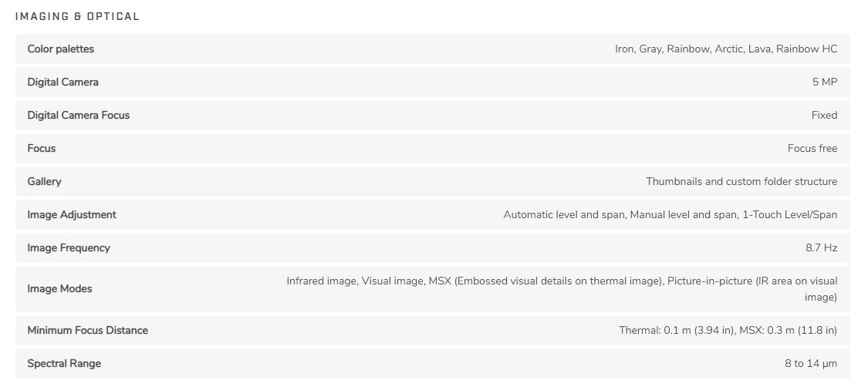Select the Minimum Focus Distance label
Viewport: 868px width, 387px height.
(x=87, y=331)
